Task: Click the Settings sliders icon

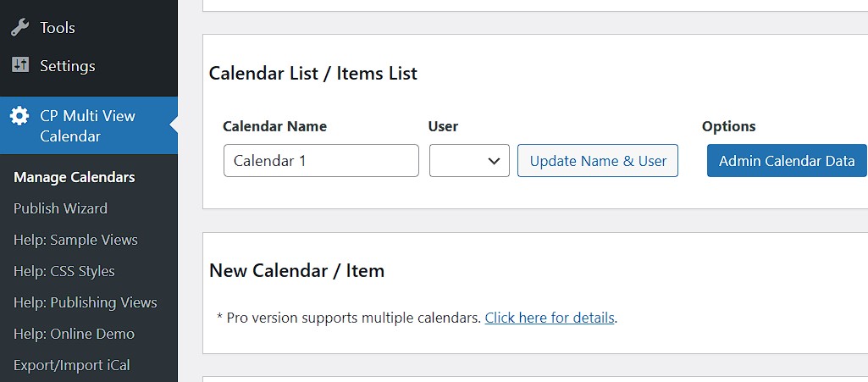Action: [20, 65]
